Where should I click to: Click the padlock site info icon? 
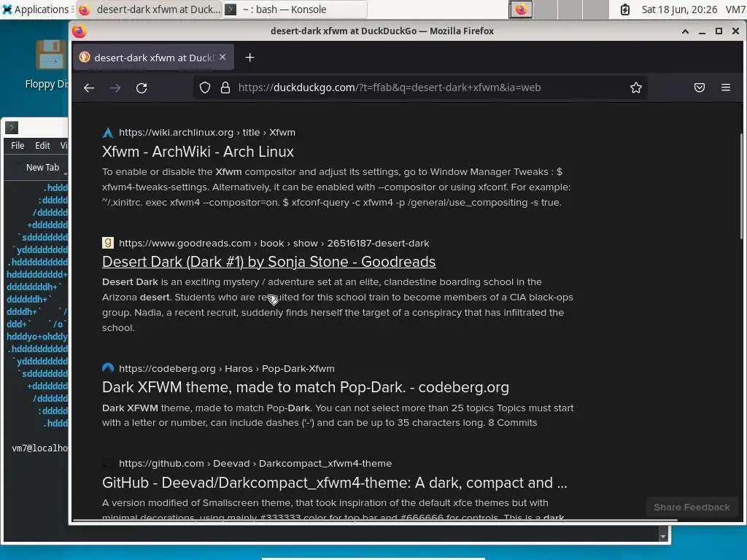tap(225, 87)
